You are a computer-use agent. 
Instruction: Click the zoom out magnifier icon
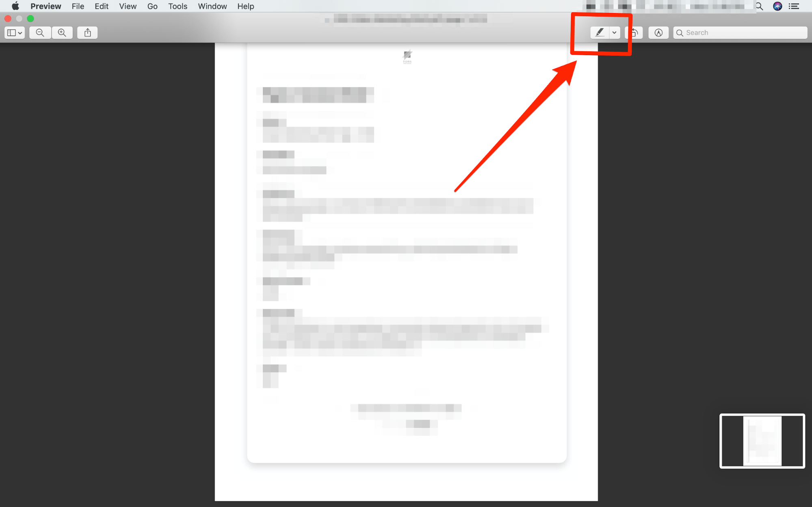click(x=40, y=32)
